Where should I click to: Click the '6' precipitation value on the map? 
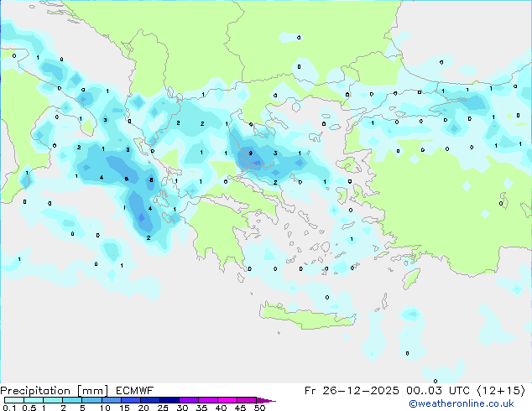pos(126,179)
